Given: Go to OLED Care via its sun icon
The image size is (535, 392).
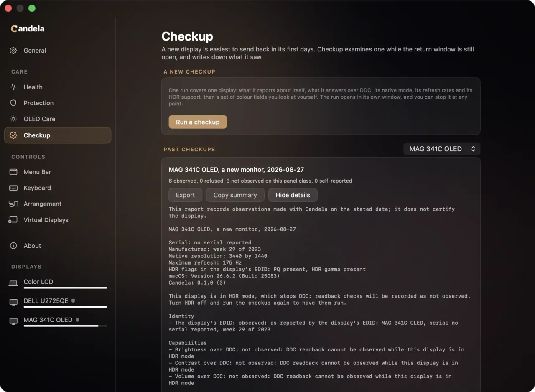Looking at the screenshot, I should tap(13, 119).
